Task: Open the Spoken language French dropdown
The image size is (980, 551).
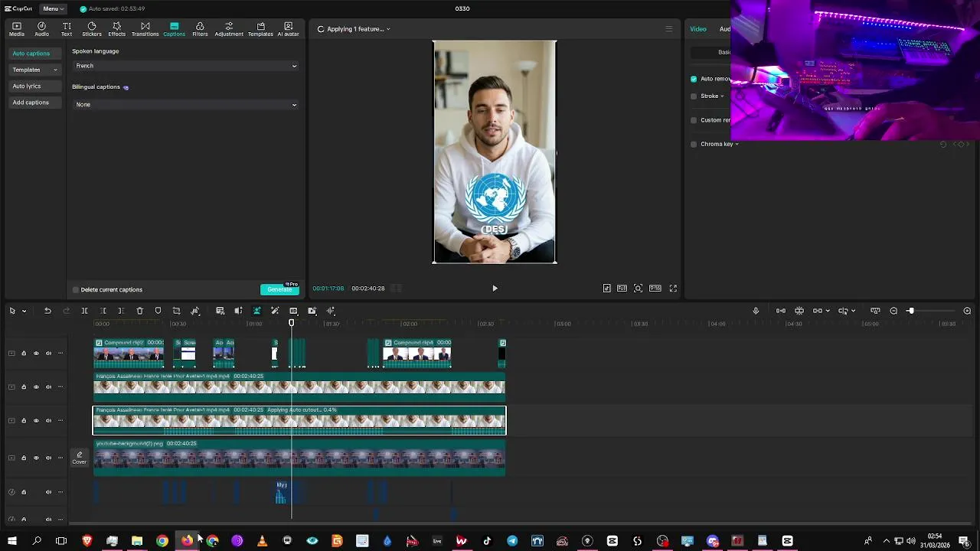Action: pos(185,66)
